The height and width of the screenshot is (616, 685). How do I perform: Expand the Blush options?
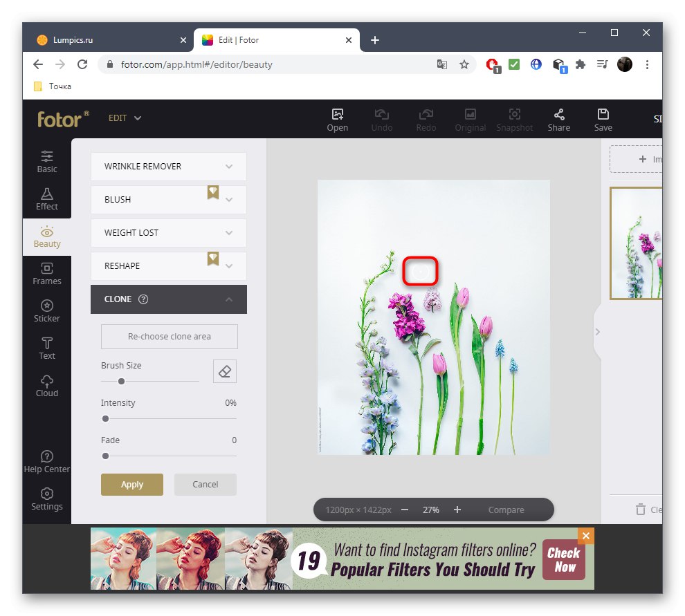coord(168,200)
